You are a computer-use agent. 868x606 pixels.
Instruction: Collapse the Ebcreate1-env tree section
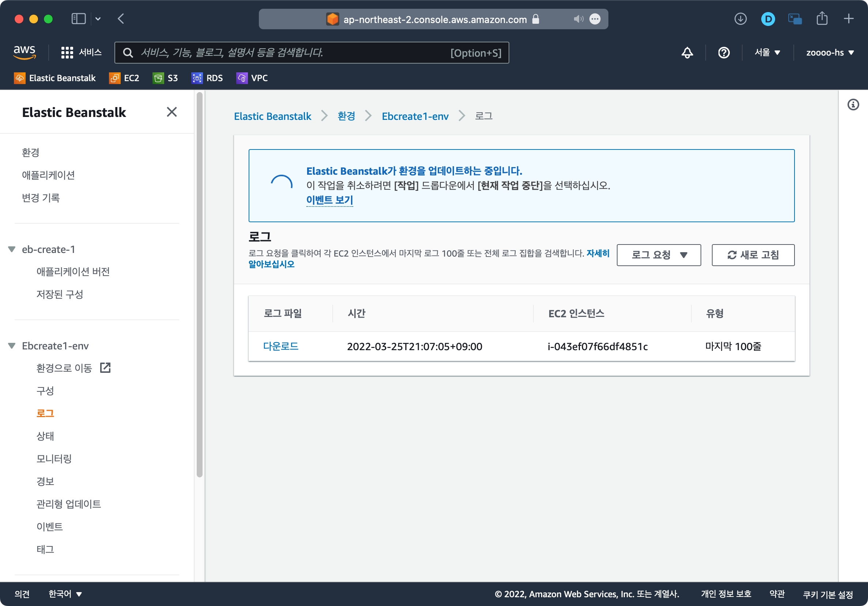12,346
